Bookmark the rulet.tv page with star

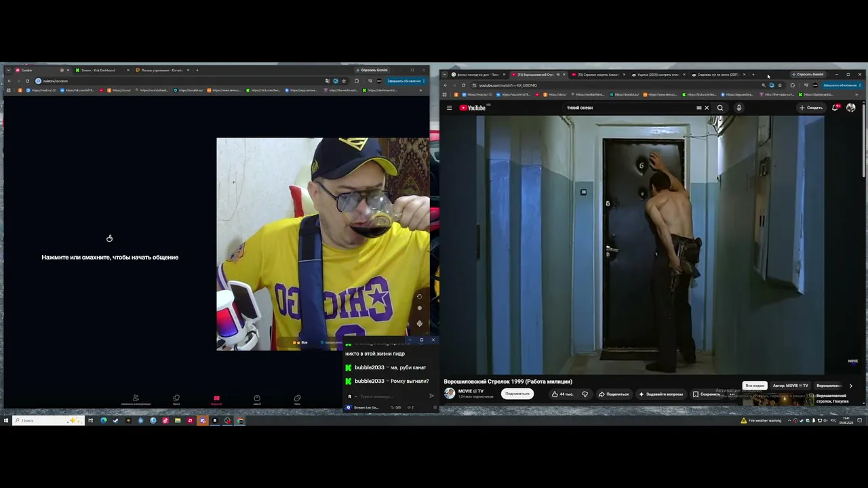click(x=344, y=81)
